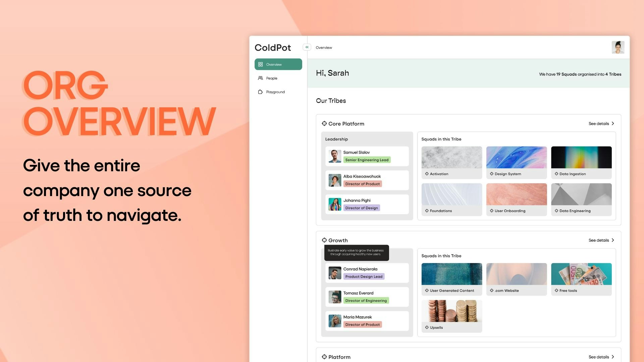The image size is (644, 362).
Task: Expand Core Platform via See details chevron
Action: (x=613, y=123)
